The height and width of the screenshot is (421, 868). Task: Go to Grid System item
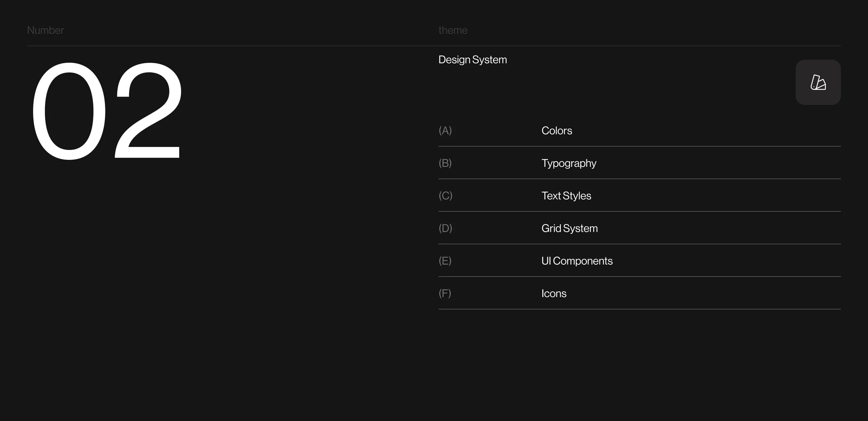(x=569, y=228)
